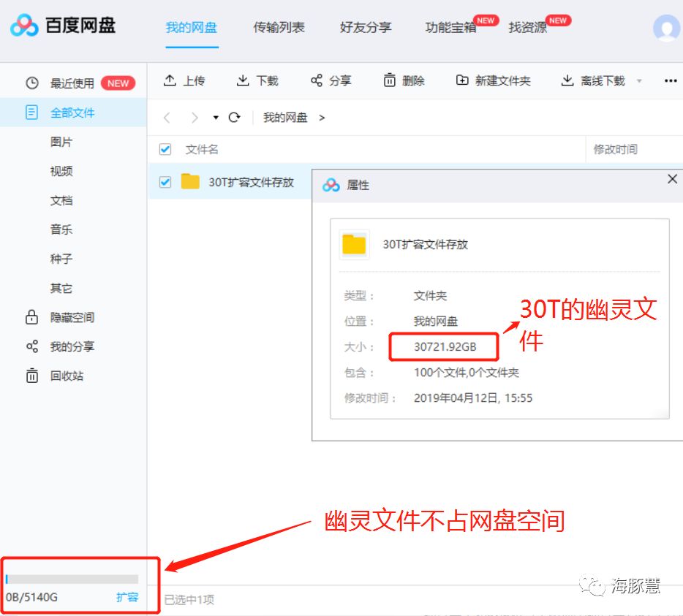Click 已选中1项 status text
Image resolution: width=683 pixels, height=616 pixels.
(x=189, y=599)
